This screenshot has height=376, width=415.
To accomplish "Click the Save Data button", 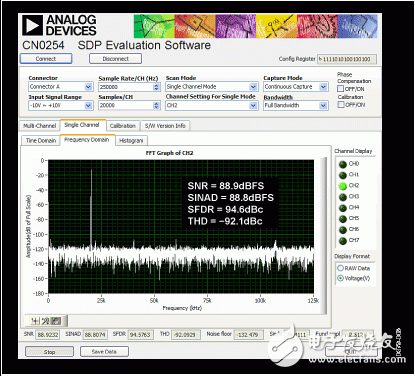I will click(x=104, y=352).
